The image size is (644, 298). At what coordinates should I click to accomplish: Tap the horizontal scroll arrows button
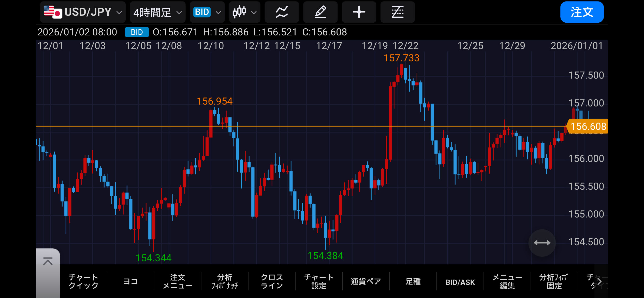coord(542,243)
